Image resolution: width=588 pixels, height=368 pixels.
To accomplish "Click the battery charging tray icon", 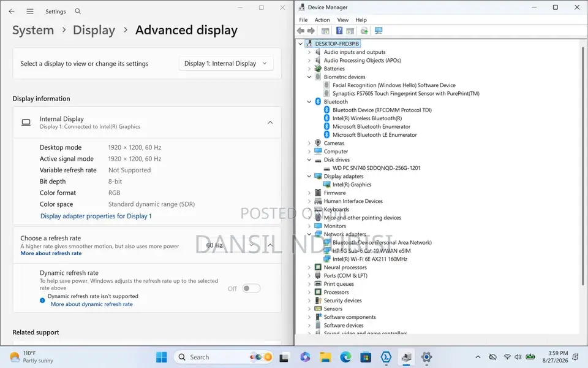I will [x=530, y=357].
